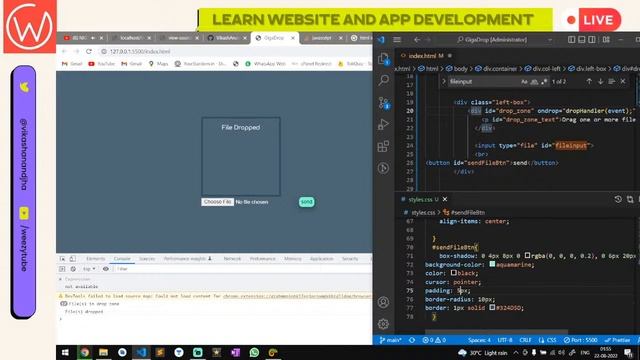Toggle bottom panel layout
This screenshot has height=360, width=640.
coord(582,40)
